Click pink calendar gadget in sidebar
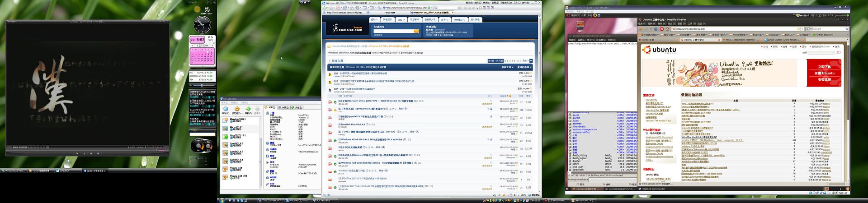Screen dimensions: 868x203 [x=201, y=51]
